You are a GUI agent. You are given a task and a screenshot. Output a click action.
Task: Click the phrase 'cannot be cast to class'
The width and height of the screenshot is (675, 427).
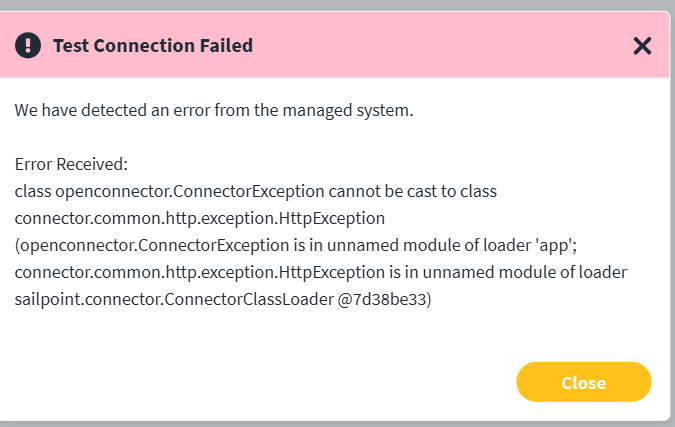[412, 191]
